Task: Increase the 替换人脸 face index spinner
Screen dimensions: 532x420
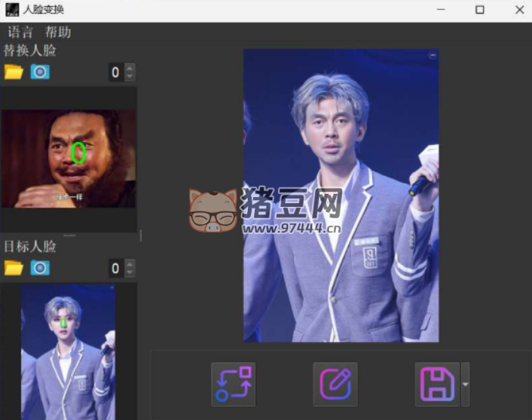Action: 130,68
